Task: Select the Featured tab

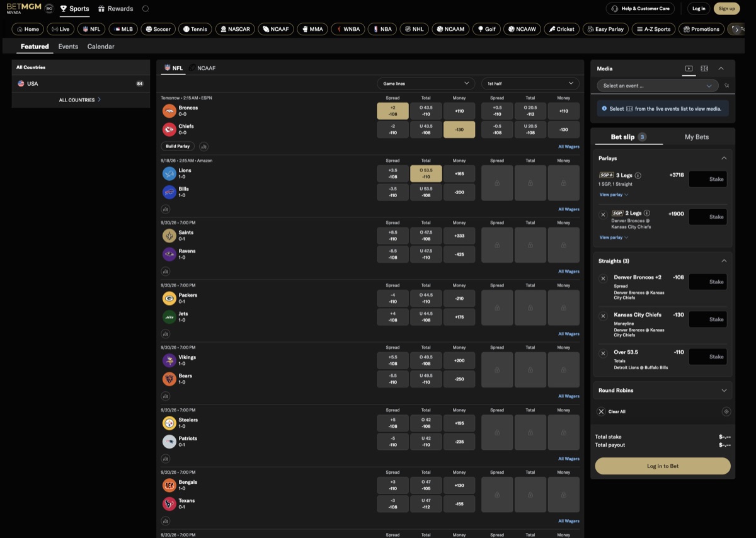Action: [35, 47]
